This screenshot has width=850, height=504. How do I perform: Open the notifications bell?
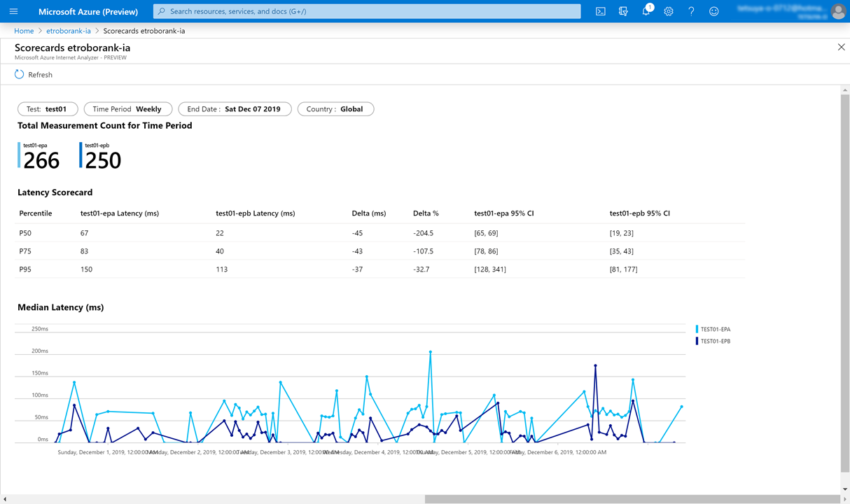[x=646, y=11]
